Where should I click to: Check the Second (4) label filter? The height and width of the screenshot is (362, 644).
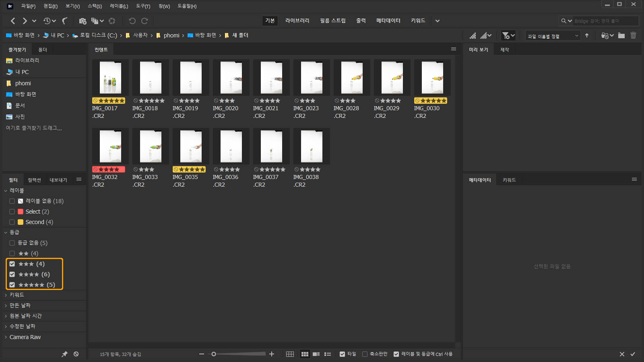point(12,222)
